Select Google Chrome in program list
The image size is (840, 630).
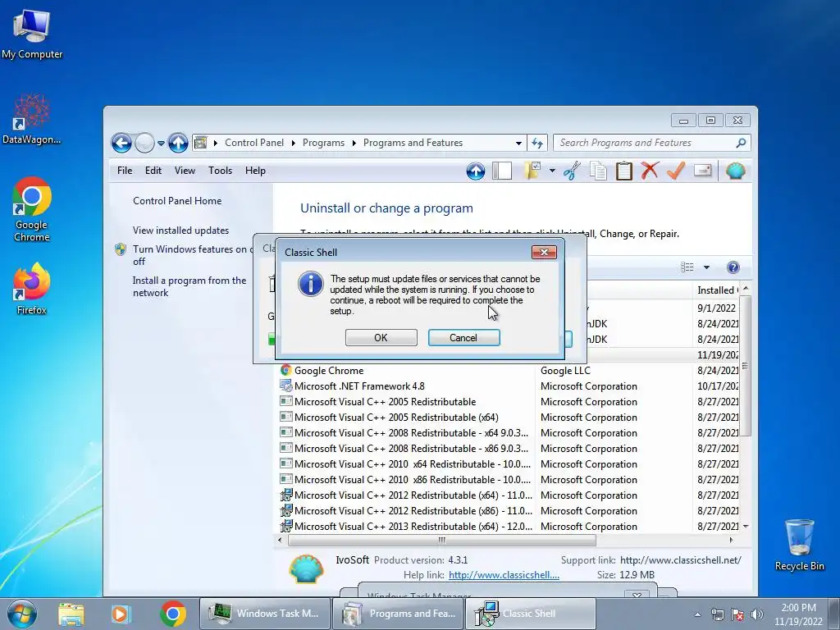[329, 371]
